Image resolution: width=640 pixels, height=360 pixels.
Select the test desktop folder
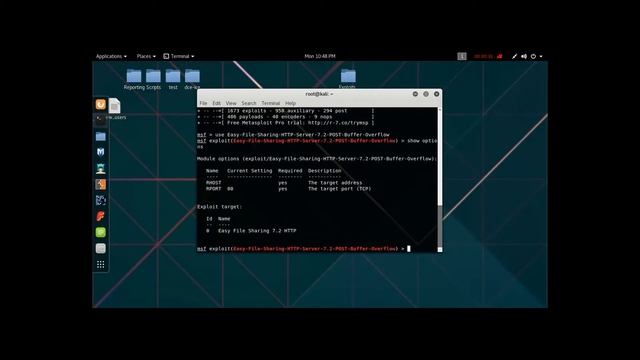173,79
